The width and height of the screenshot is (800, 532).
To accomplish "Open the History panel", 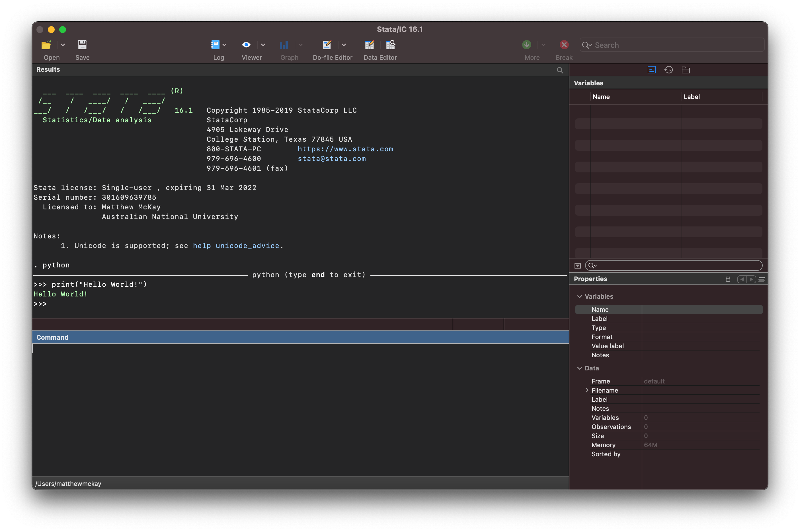I will pyautogui.click(x=668, y=69).
